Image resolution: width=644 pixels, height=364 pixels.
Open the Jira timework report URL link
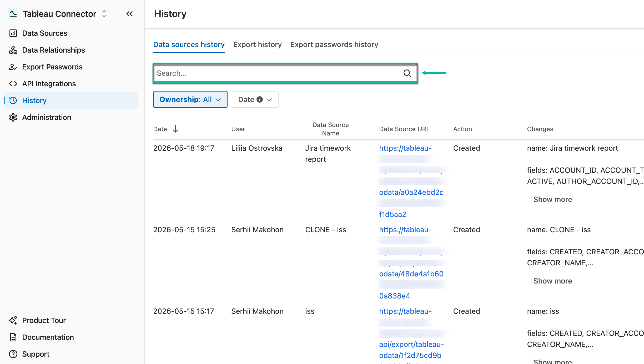(411, 181)
